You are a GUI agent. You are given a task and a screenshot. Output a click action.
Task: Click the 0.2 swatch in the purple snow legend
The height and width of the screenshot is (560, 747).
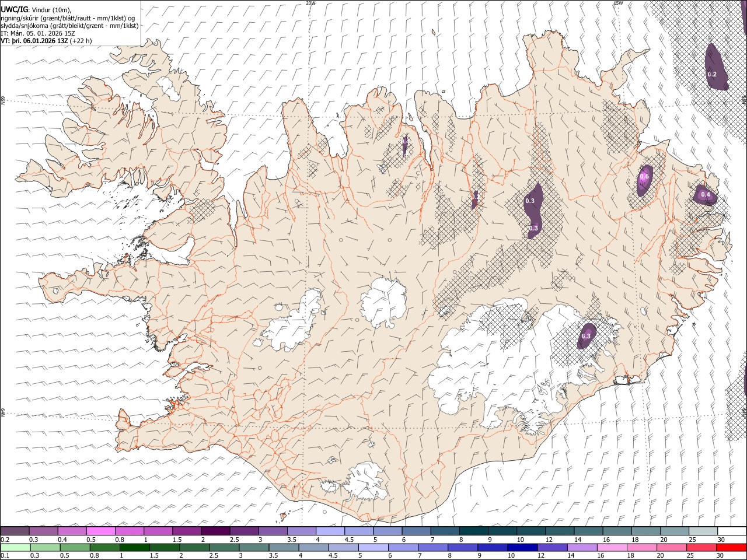point(15,531)
